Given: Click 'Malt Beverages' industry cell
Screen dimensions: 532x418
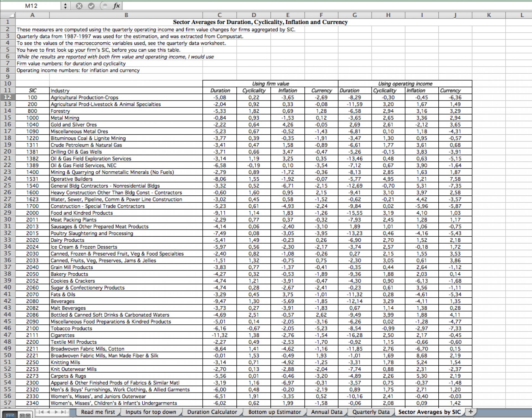Looking at the screenshot, I should (126, 308).
